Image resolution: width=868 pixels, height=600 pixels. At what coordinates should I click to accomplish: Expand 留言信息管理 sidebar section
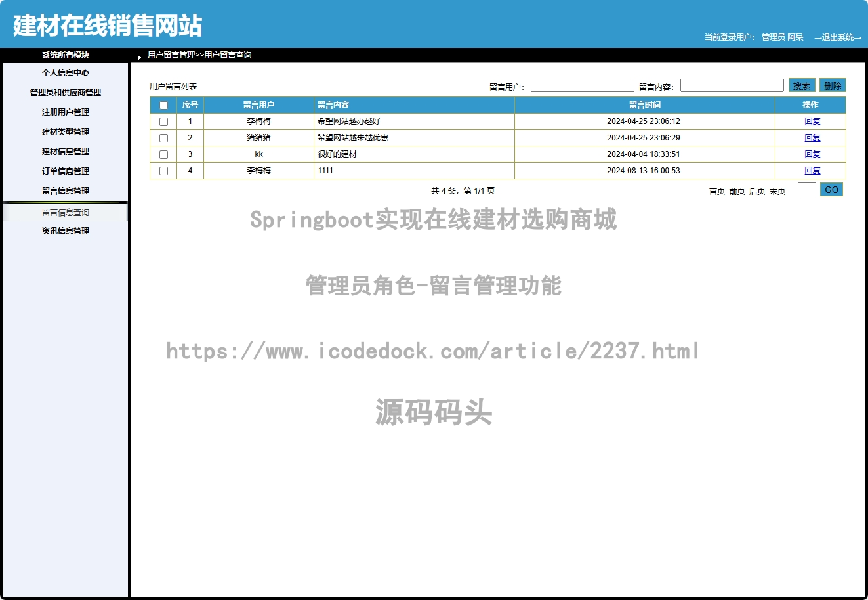pos(66,191)
